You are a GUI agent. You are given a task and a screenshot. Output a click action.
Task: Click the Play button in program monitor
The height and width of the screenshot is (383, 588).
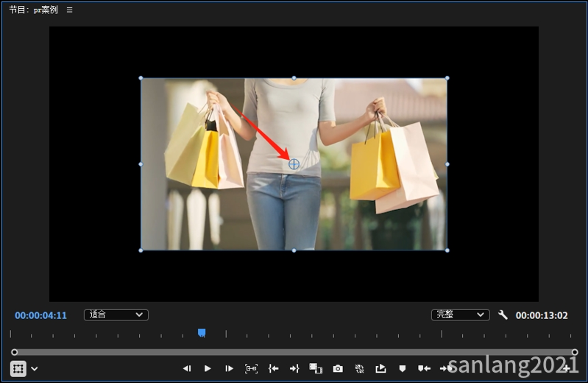point(208,368)
